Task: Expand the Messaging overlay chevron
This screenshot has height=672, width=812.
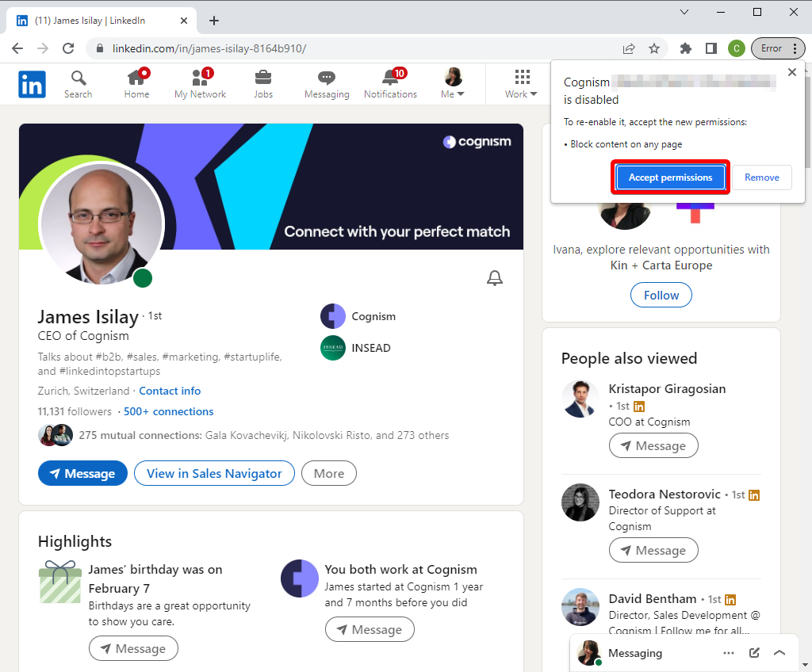Action: click(779, 653)
